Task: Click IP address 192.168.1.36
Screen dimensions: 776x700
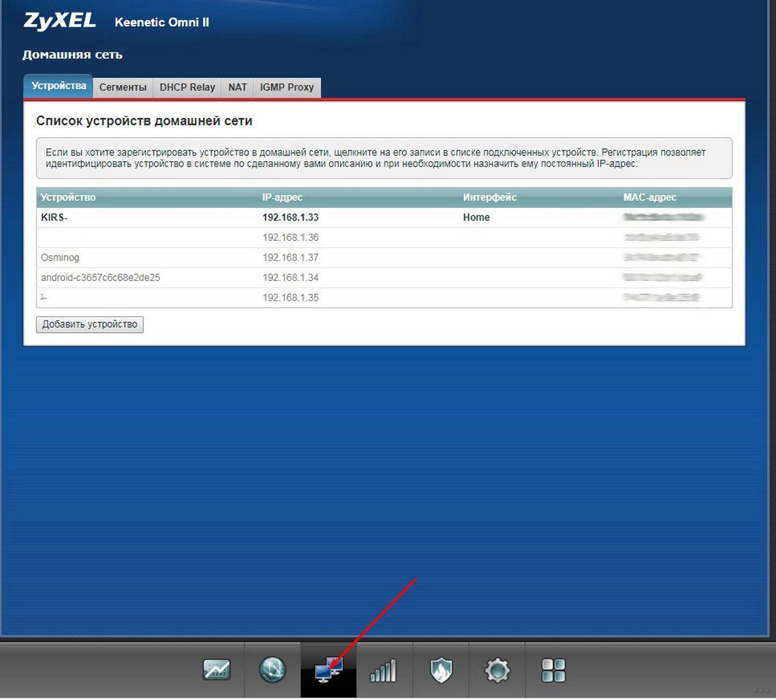Action: (x=291, y=237)
